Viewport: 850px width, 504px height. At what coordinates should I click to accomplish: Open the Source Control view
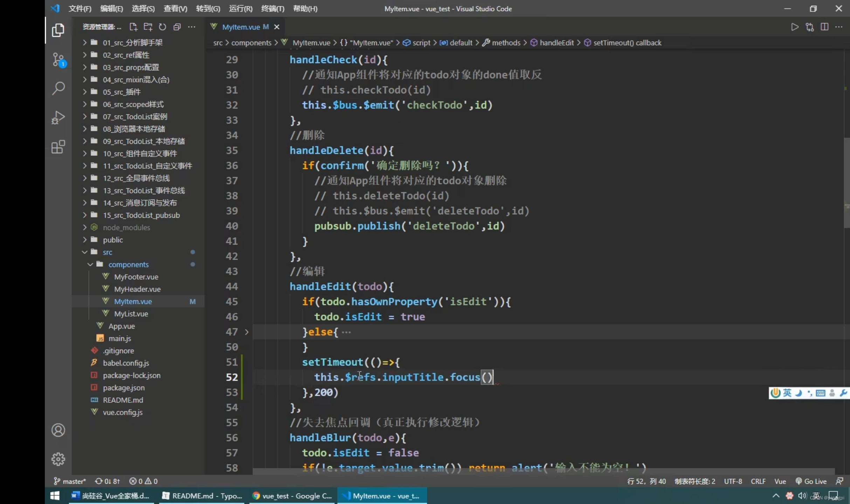(x=58, y=60)
